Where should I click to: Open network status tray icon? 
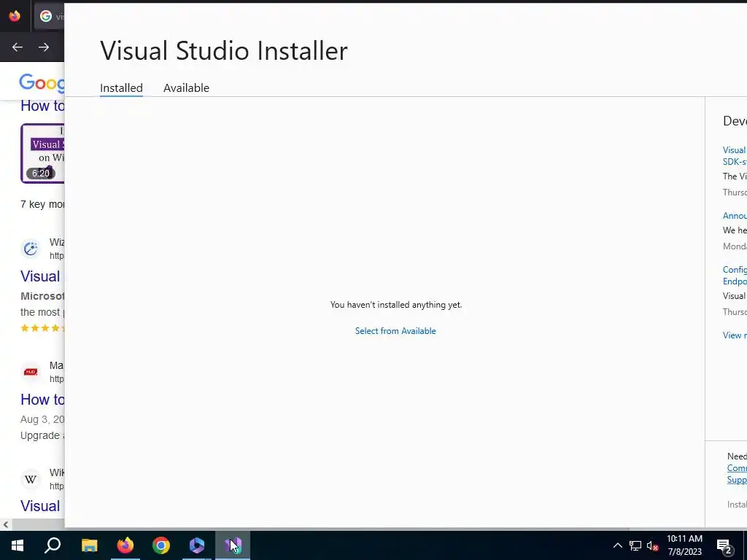[x=635, y=545]
